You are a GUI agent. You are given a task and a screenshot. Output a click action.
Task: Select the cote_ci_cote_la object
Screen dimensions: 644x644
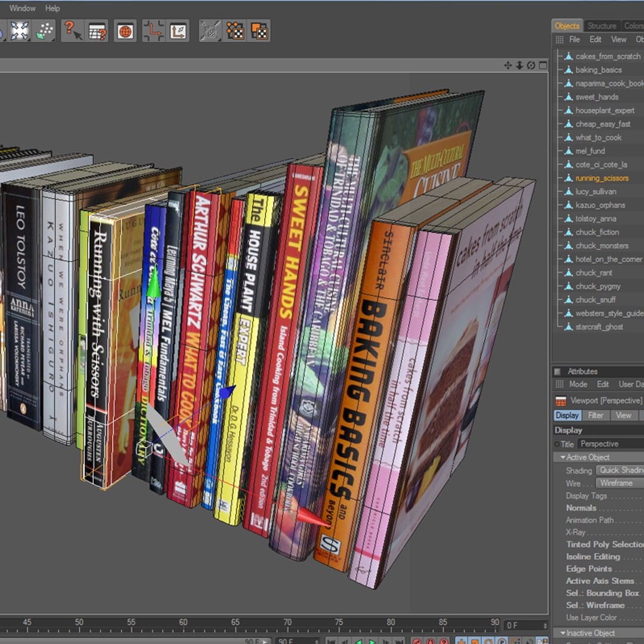point(601,165)
